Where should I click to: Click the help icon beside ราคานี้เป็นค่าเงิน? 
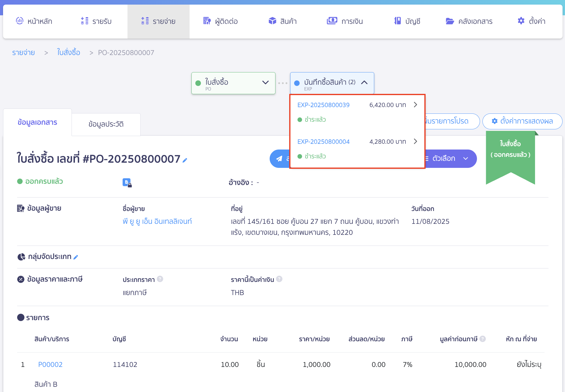point(279,279)
